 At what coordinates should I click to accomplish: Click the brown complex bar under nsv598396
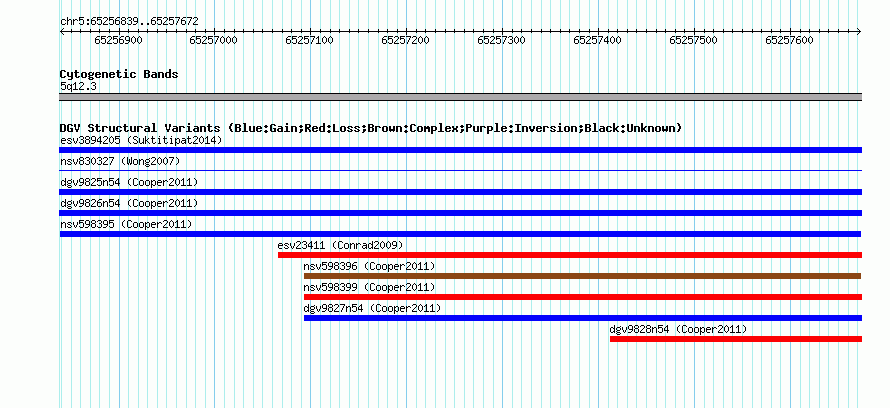[x=582, y=276]
